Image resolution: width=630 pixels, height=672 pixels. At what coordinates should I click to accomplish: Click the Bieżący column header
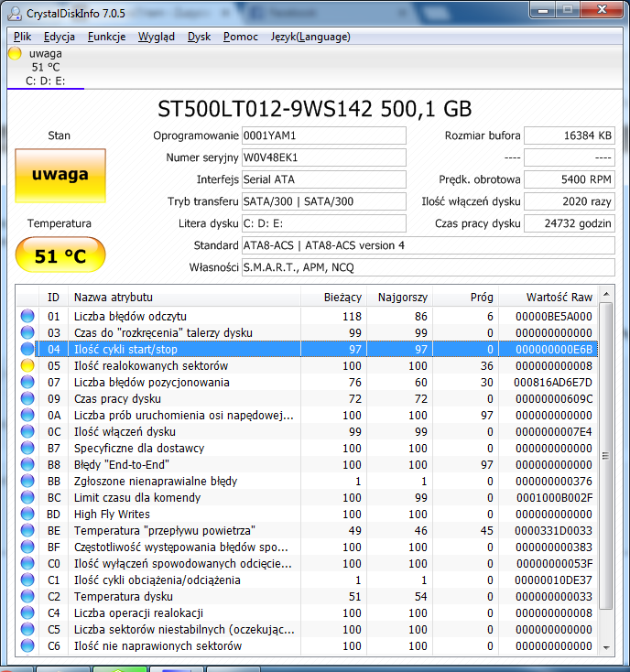(334, 297)
